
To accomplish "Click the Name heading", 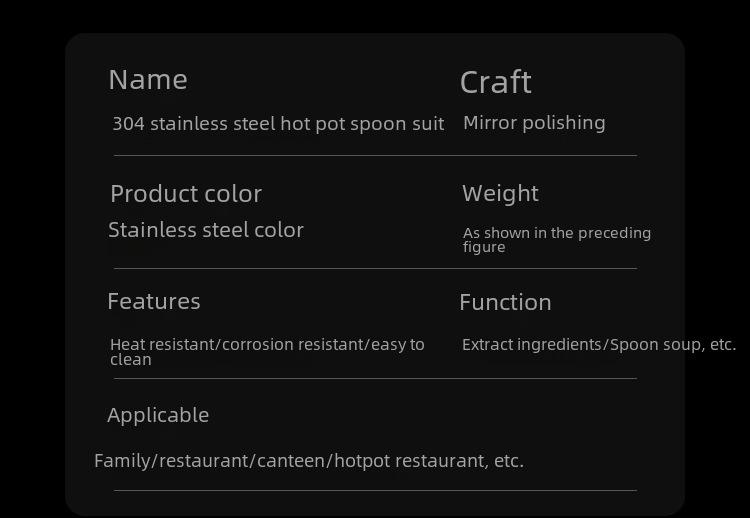I will [148, 79].
